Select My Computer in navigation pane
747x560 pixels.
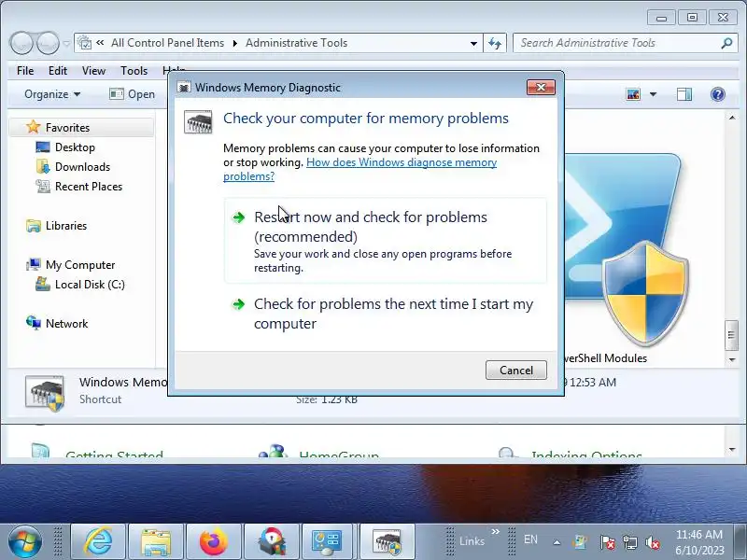point(80,265)
